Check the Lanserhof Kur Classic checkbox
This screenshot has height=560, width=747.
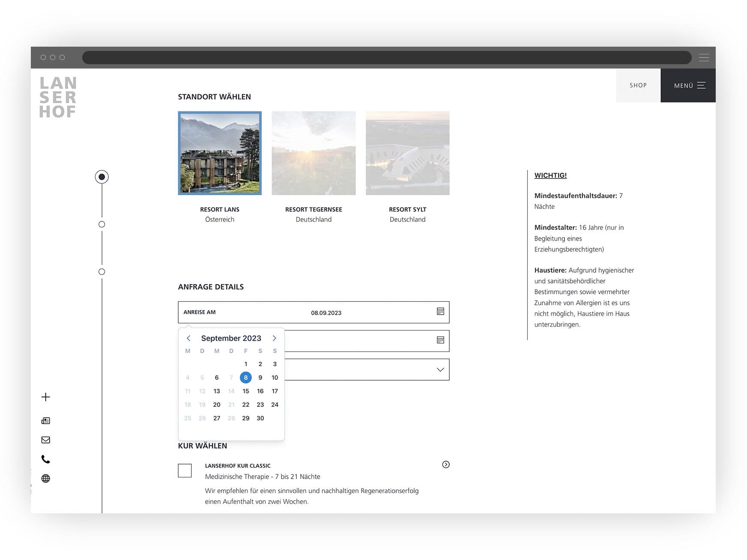click(x=185, y=471)
